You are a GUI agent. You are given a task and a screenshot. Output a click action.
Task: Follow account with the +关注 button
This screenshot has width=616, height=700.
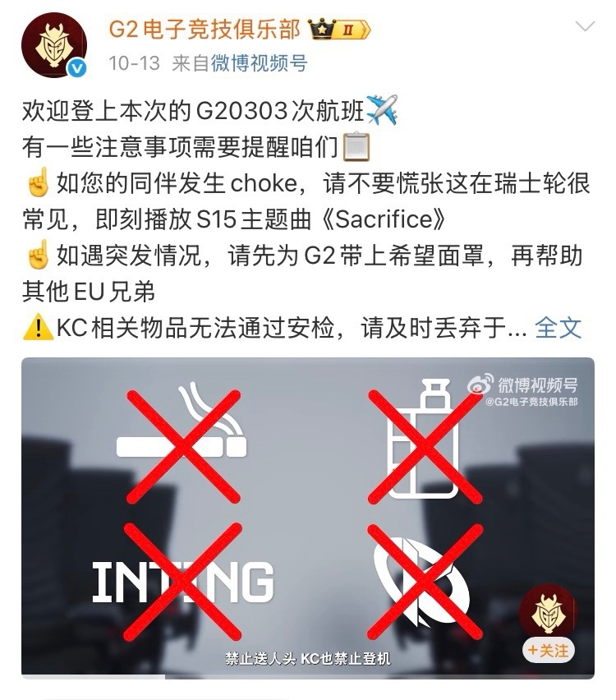click(548, 651)
